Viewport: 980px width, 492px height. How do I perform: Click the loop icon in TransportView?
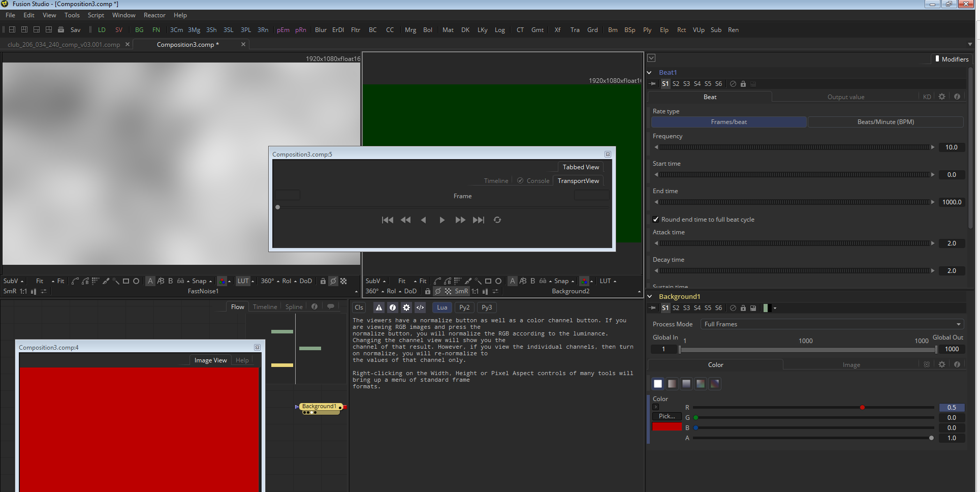497,220
